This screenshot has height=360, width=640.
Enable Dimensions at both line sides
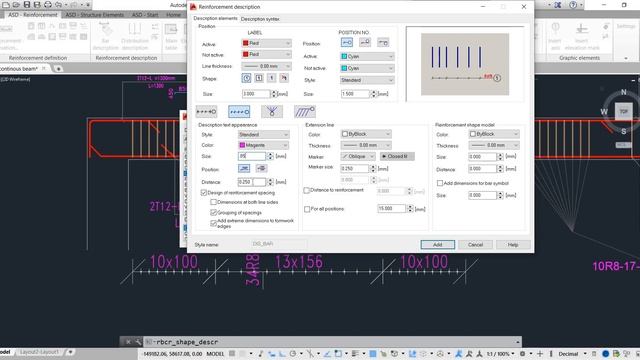213,202
